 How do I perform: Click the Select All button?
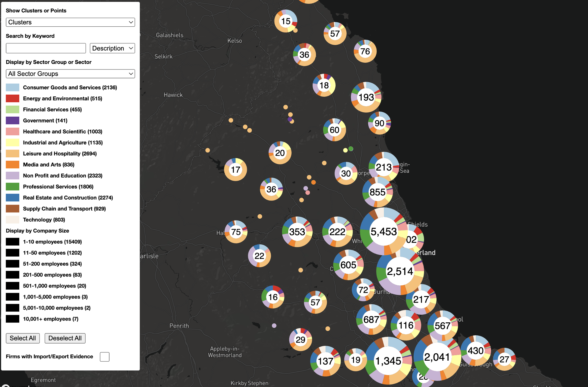click(x=23, y=338)
